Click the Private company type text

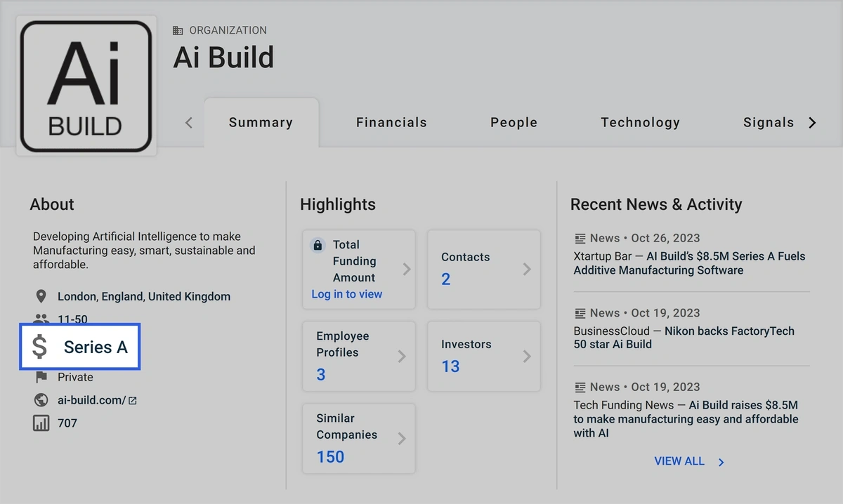pyautogui.click(x=75, y=377)
